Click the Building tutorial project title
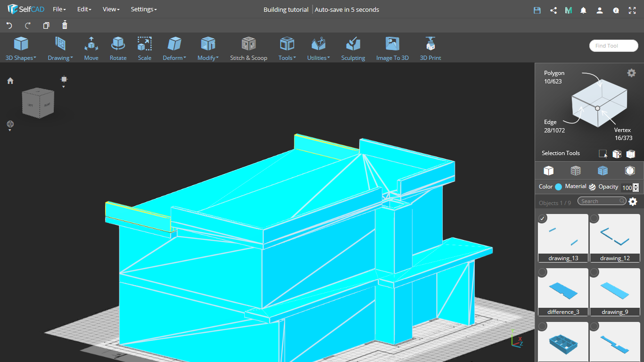 (286, 9)
